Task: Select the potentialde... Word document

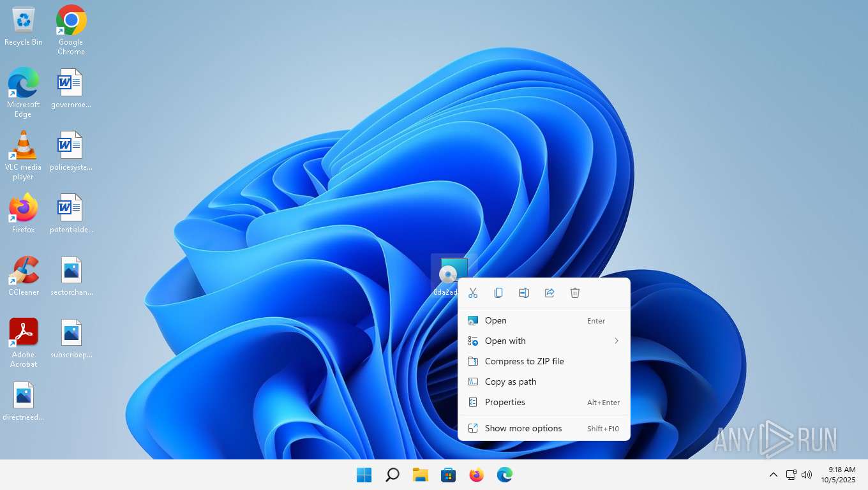Action: click(x=71, y=213)
